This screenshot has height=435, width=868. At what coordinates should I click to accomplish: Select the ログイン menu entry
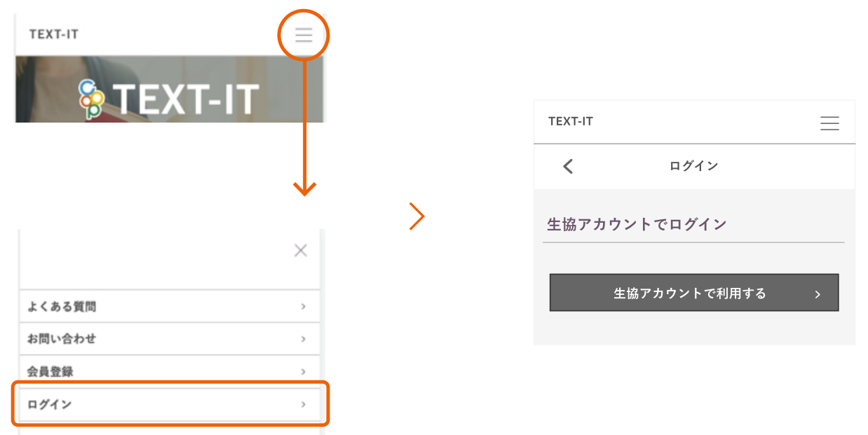tap(49, 404)
